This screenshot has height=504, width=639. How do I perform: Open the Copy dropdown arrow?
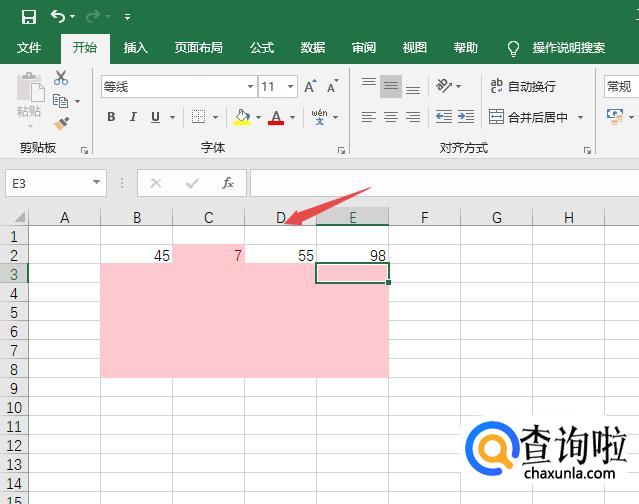[77, 101]
